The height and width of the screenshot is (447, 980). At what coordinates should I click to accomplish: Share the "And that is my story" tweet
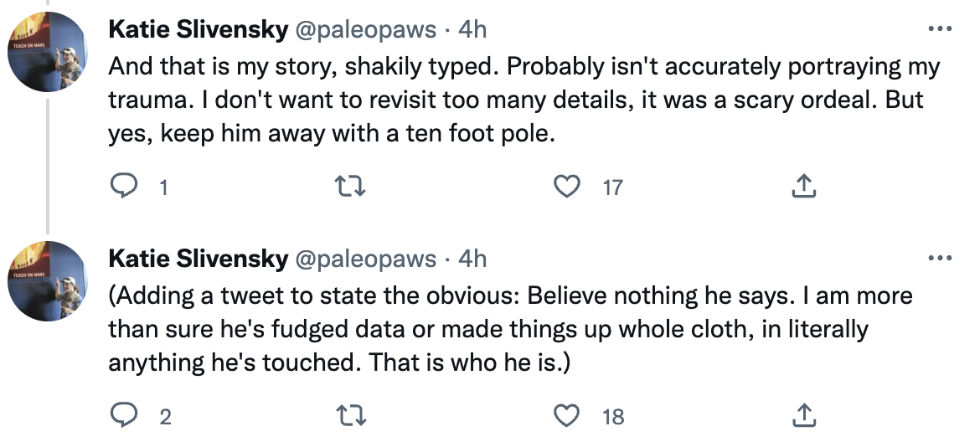(x=803, y=188)
